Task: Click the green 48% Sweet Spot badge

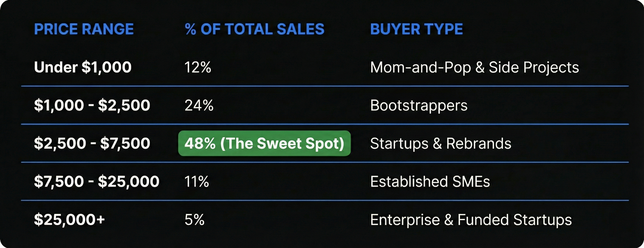Action: 265,143
